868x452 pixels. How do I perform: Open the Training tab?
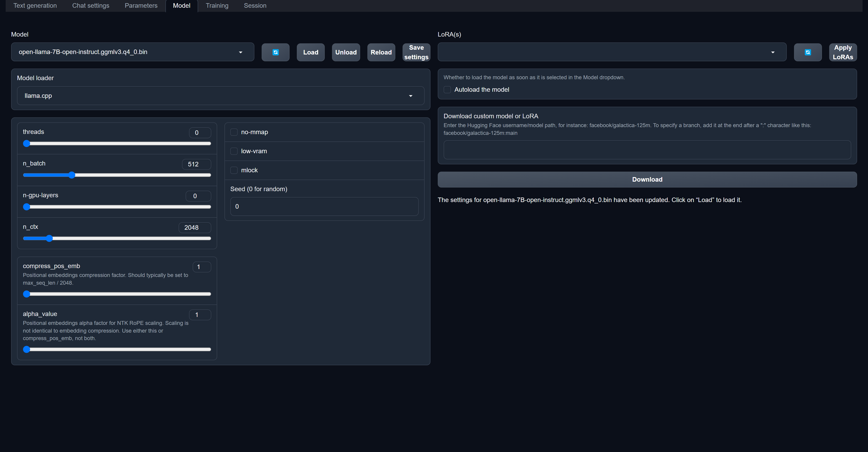coord(217,6)
